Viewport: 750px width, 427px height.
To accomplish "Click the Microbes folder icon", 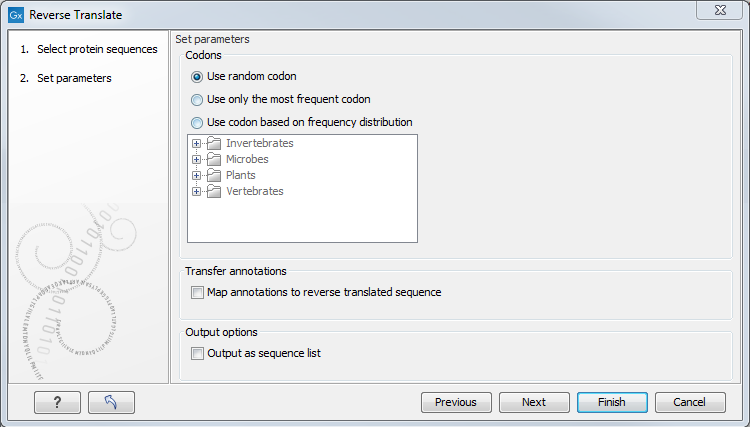I will (x=214, y=159).
